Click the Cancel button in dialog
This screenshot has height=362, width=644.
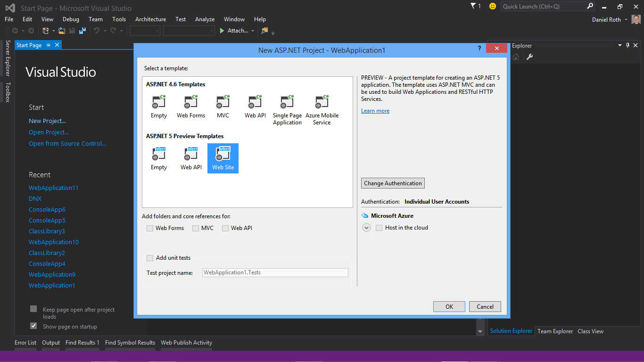point(485,306)
